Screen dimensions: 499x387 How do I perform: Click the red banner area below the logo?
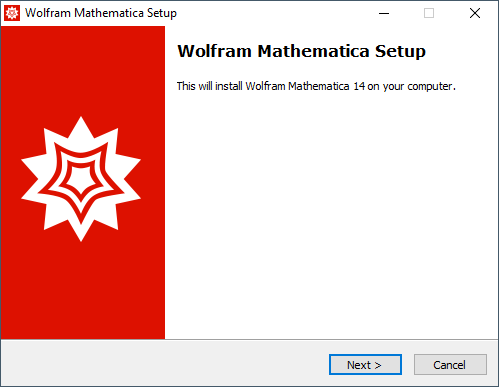(x=83, y=290)
